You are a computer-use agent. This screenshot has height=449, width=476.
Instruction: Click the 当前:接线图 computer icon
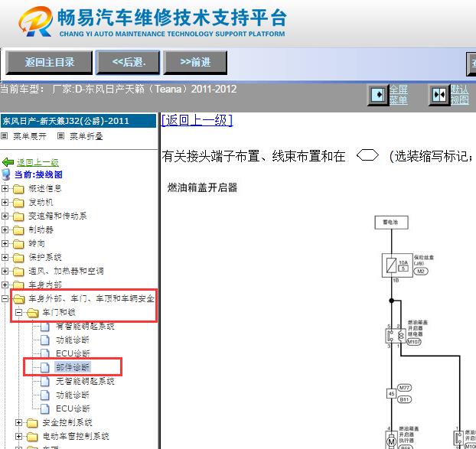point(6,174)
